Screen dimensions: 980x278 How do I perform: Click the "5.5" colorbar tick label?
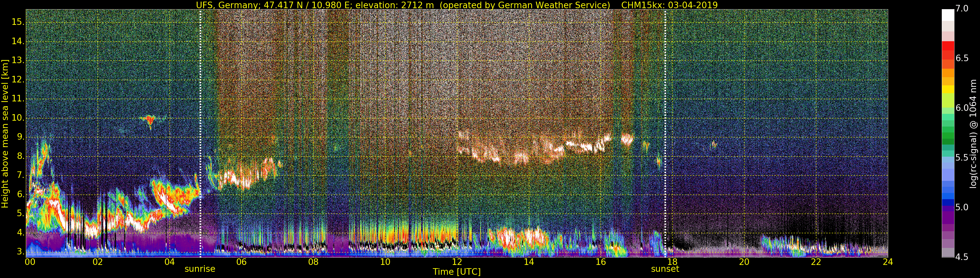click(962, 158)
